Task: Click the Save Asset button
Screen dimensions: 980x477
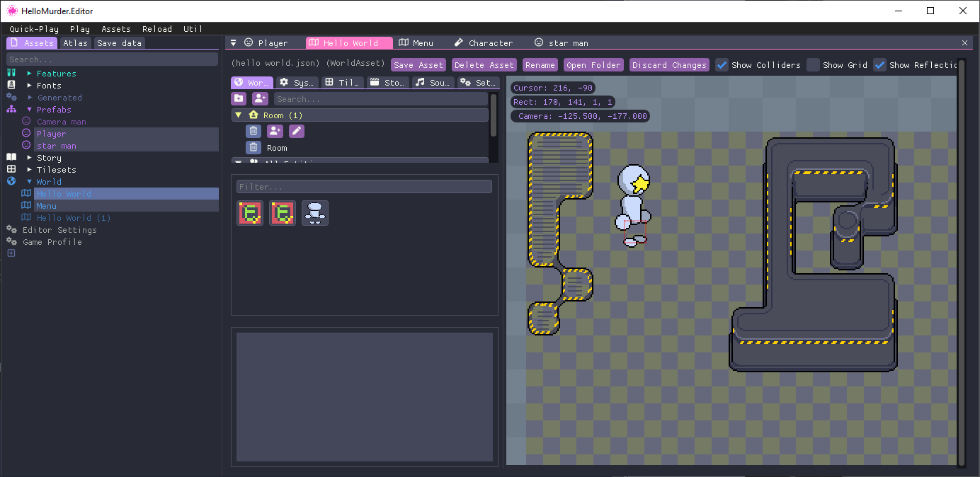Action: coord(418,65)
